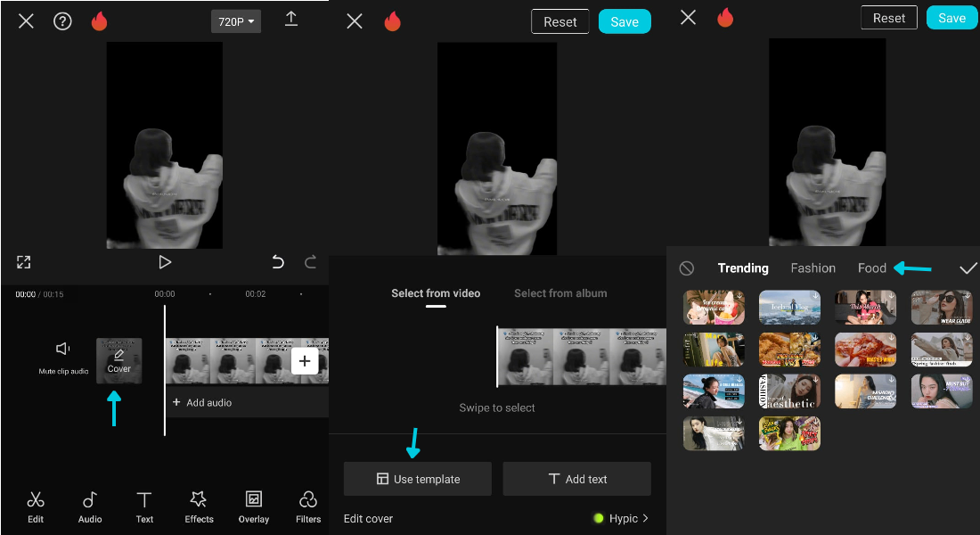Screen dimensions: 980x535
Task: Click Use template button
Action: click(x=418, y=479)
